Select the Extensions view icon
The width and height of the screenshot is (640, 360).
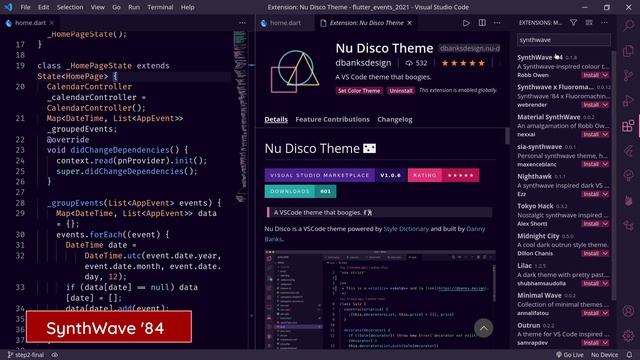(x=629, y=126)
